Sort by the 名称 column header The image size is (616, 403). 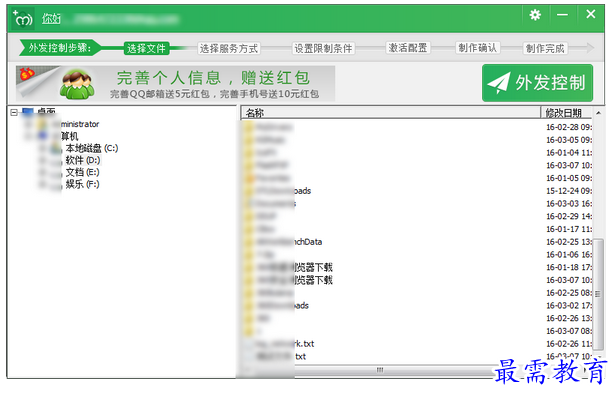[390, 113]
